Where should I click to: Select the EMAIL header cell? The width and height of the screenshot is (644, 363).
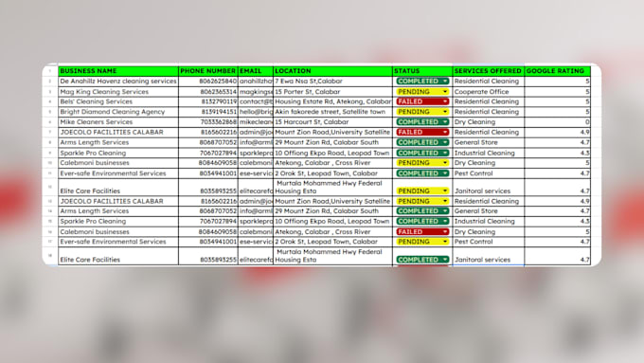pos(256,71)
